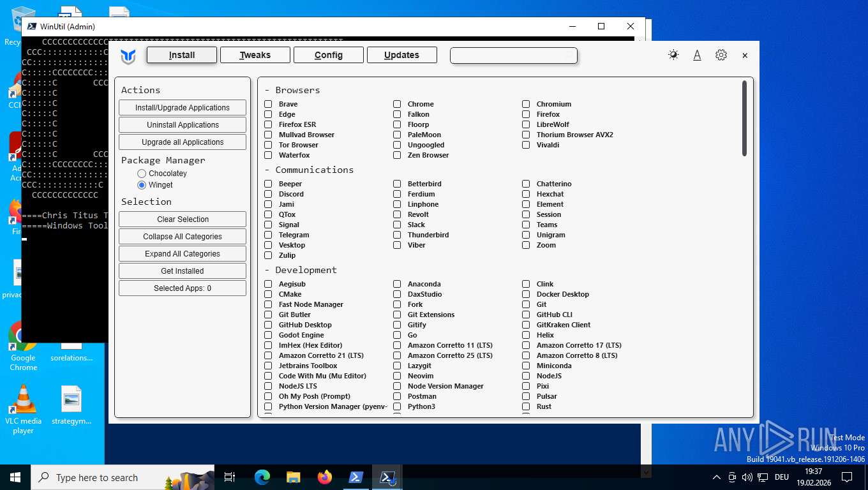Click Install/Upgrade Applications button
The width and height of the screenshot is (868, 490).
[x=183, y=108]
